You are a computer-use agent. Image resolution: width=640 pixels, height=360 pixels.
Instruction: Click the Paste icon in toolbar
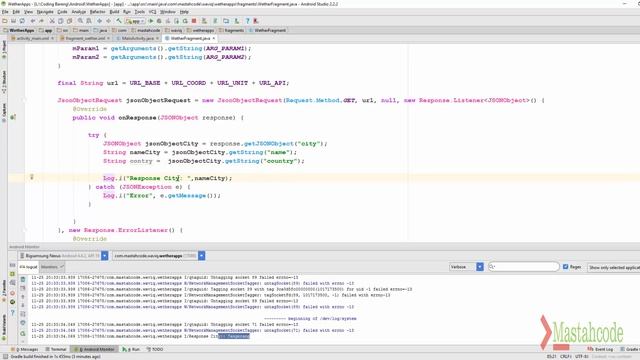[69, 21]
